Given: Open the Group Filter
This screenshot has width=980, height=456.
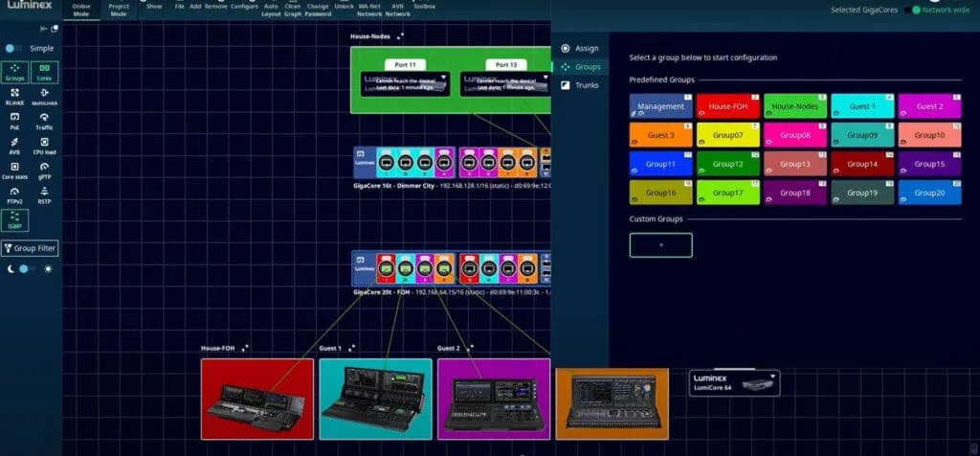Looking at the screenshot, I should click(x=30, y=248).
